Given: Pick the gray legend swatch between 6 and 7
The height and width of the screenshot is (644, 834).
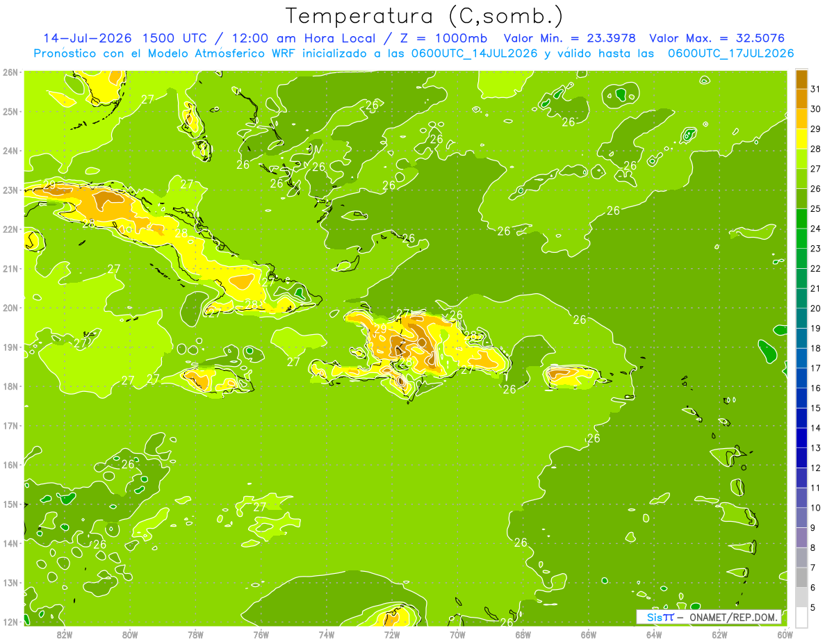Looking at the screenshot, I should point(801,577).
